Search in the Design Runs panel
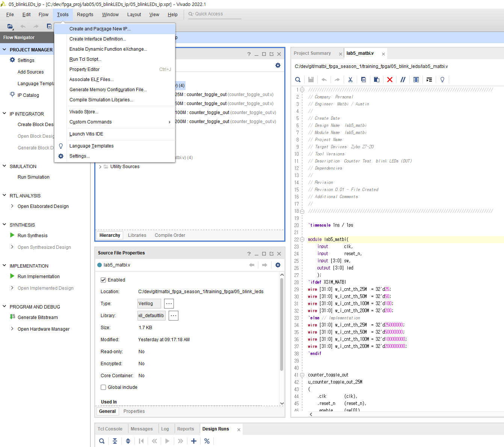Screen dimensions: 504x447 (102, 441)
